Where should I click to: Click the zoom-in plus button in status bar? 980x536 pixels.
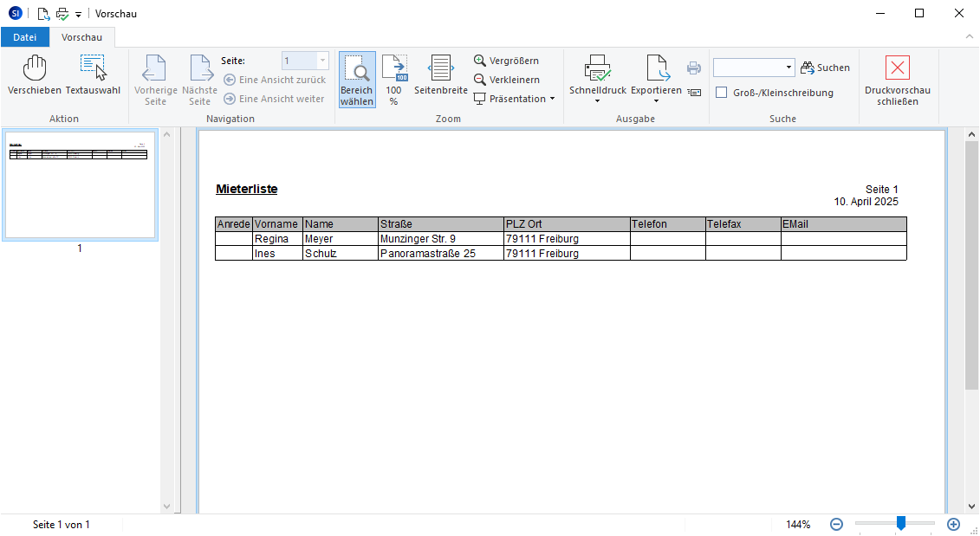pyautogui.click(x=953, y=524)
